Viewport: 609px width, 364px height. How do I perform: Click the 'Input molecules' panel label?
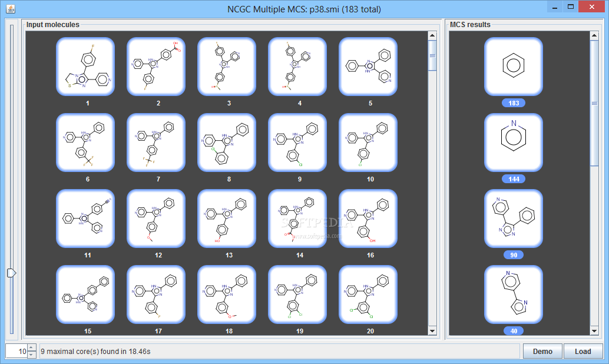[53, 25]
